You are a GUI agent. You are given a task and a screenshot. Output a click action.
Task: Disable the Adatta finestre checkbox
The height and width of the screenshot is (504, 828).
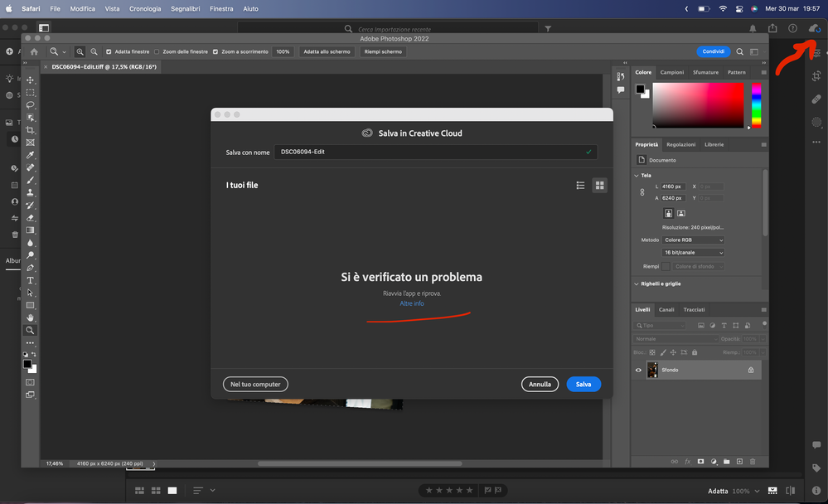[x=109, y=51]
